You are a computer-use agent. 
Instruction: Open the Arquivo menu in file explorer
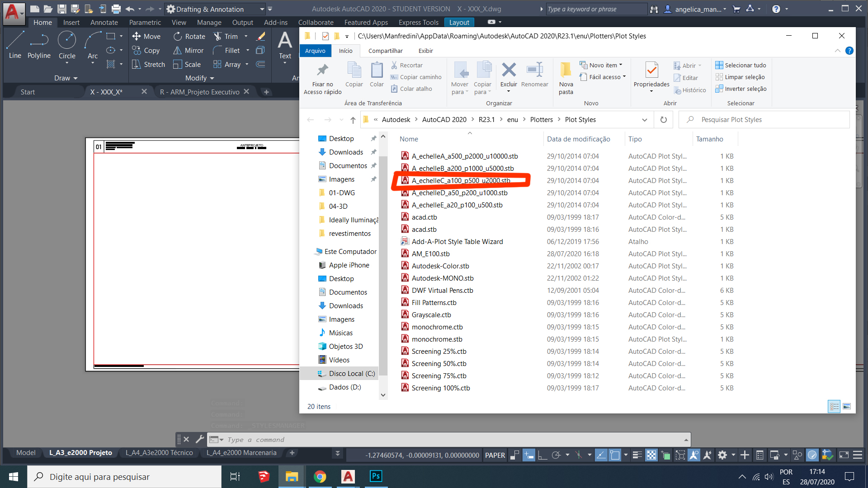(316, 51)
